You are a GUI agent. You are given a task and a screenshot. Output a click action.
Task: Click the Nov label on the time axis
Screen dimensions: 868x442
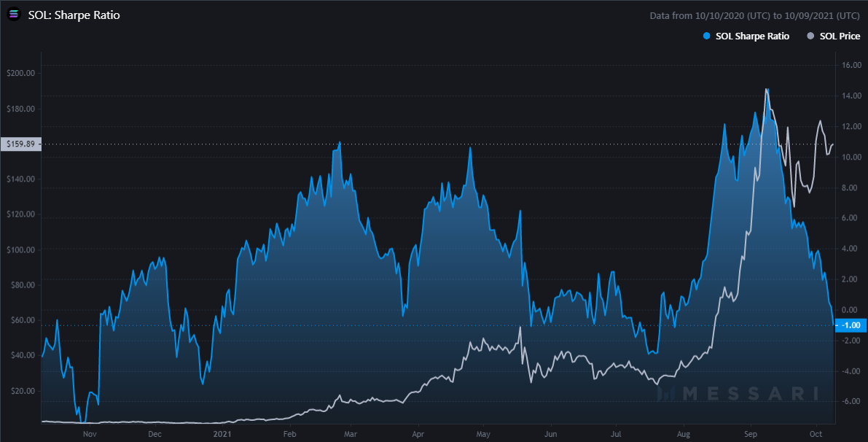point(90,434)
